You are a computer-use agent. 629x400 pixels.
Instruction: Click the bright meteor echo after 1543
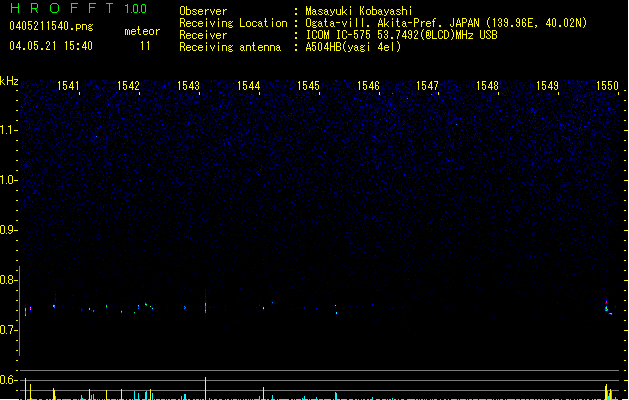205,307
